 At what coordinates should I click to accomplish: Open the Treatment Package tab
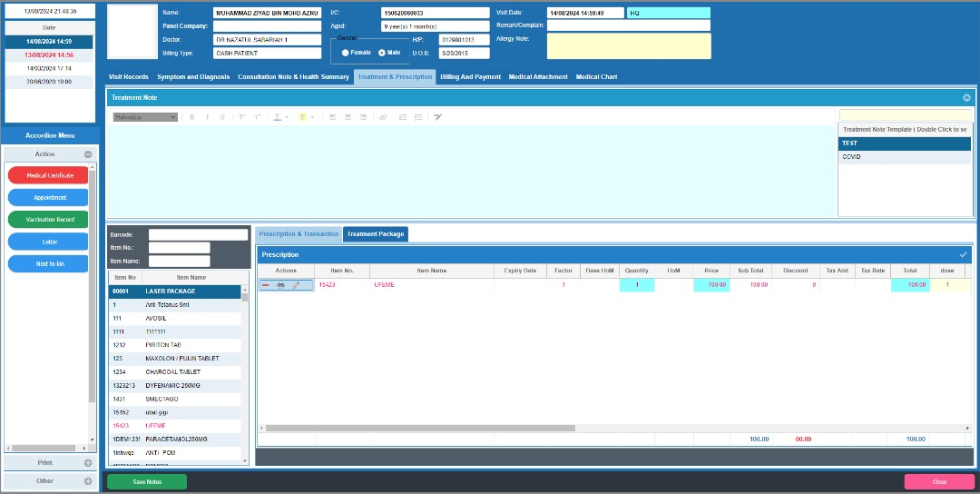click(x=376, y=234)
